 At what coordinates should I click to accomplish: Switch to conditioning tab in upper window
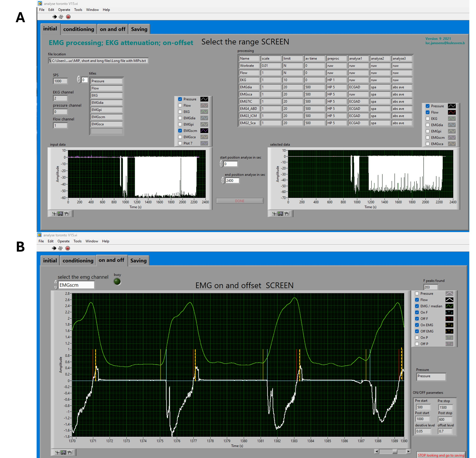pyautogui.click(x=79, y=29)
